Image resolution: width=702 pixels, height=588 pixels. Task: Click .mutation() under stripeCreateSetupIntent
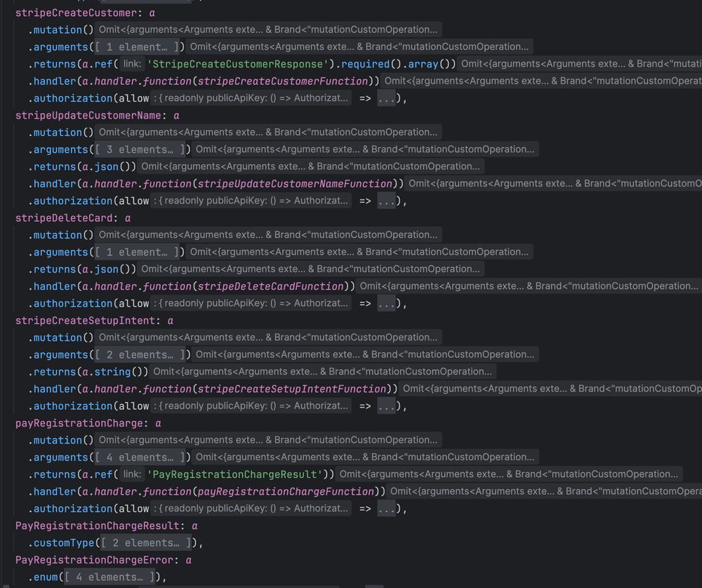point(61,338)
